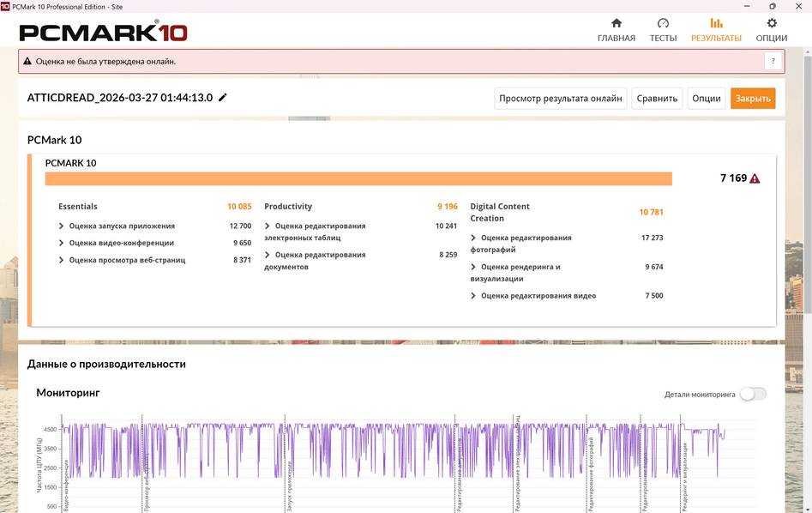Click the pencil icon to rename result

(x=223, y=98)
